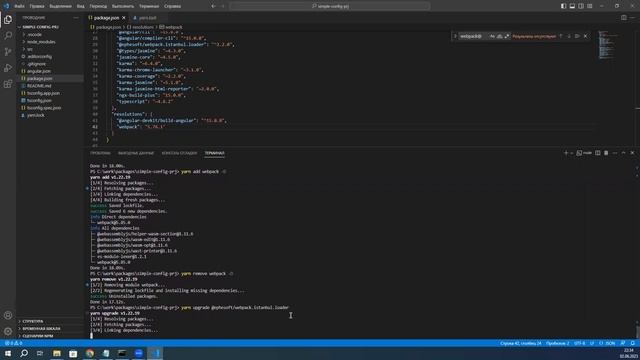Click the command center search box
This screenshot has width=640, height=360.
[x=330, y=6]
